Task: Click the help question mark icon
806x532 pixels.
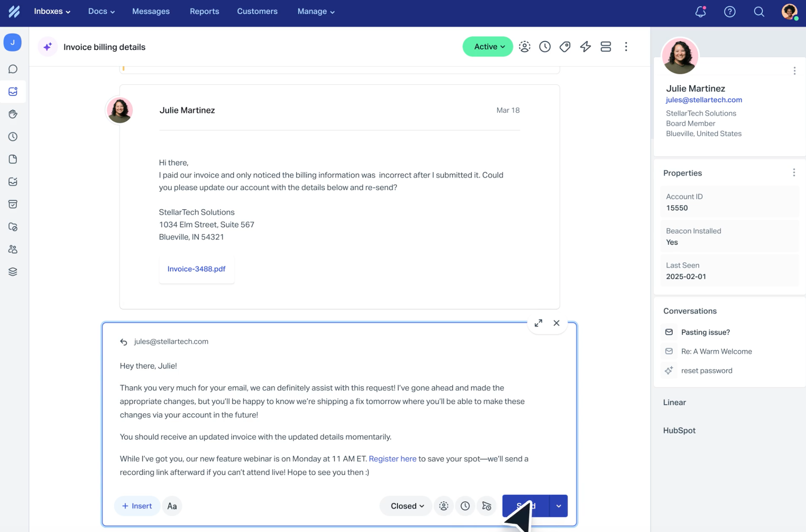Action: [730, 12]
